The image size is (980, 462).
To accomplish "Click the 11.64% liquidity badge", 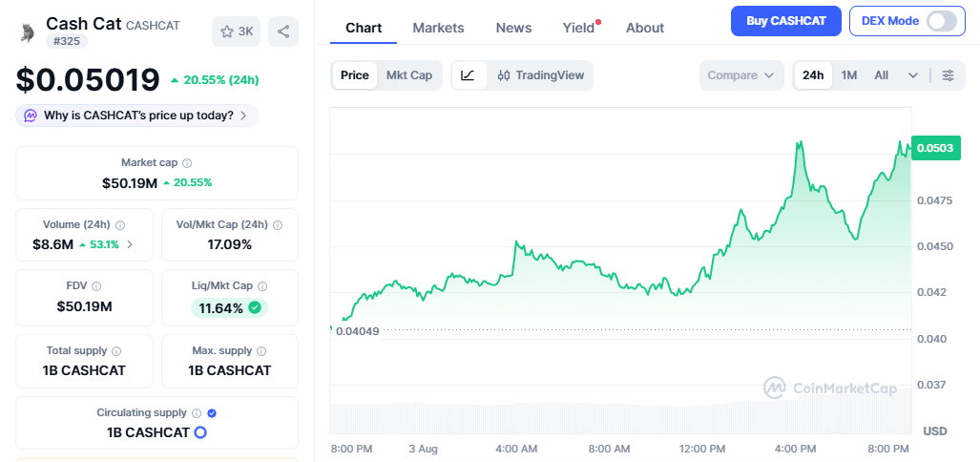I will tap(229, 307).
